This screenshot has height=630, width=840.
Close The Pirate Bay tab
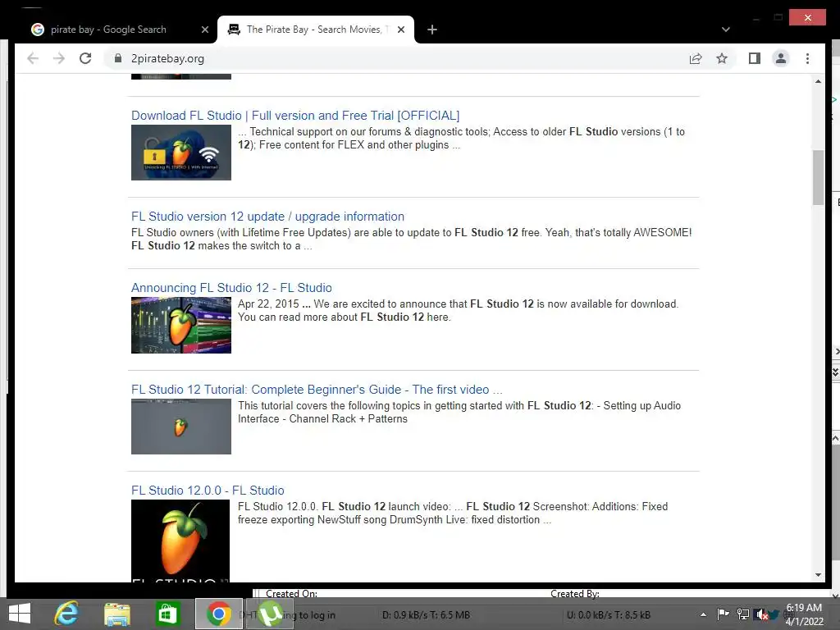point(400,30)
